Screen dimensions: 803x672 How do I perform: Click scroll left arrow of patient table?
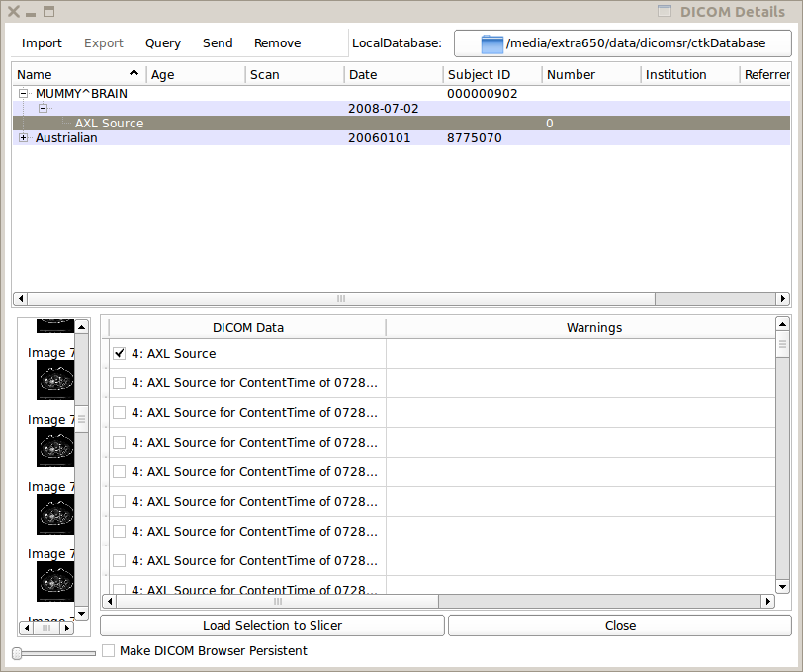pos(19,298)
